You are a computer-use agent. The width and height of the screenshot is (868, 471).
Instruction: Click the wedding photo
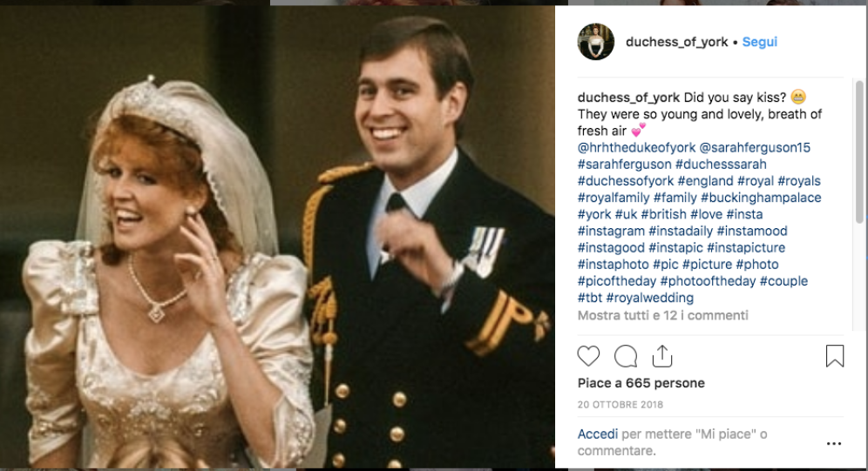coord(277,237)
